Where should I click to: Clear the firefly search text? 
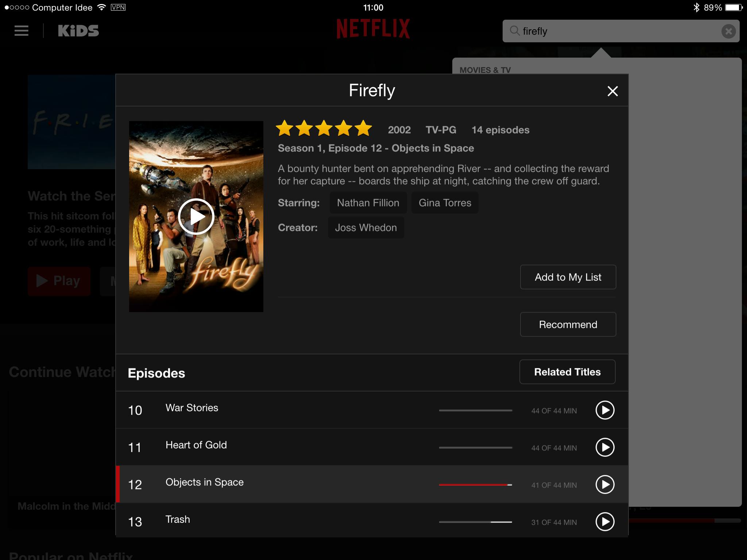click(x=728, y=31)
